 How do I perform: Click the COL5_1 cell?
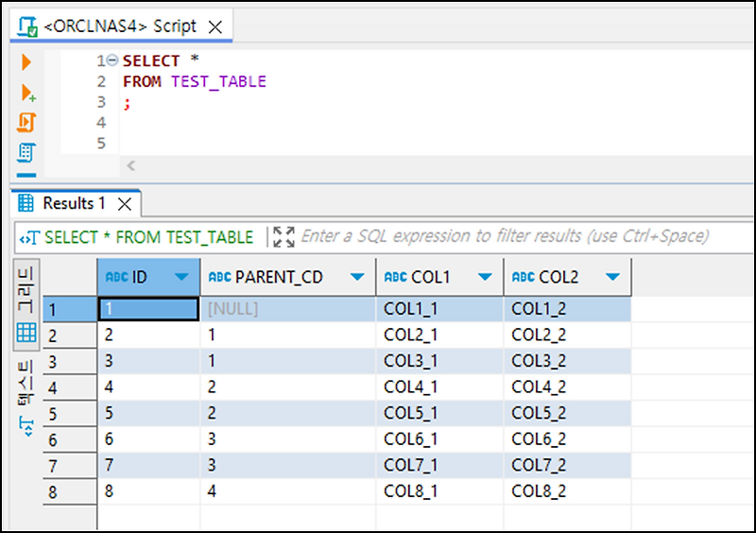coord(439,413)
